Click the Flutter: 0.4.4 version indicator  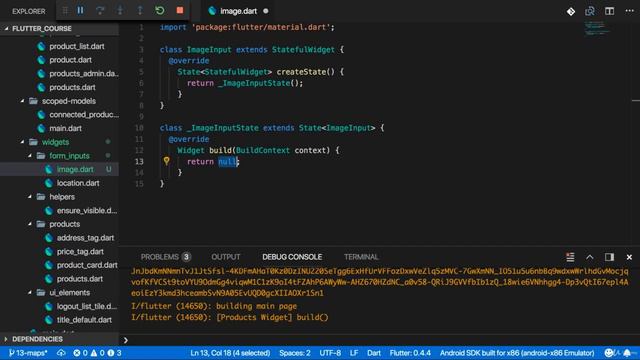[410, 353]
